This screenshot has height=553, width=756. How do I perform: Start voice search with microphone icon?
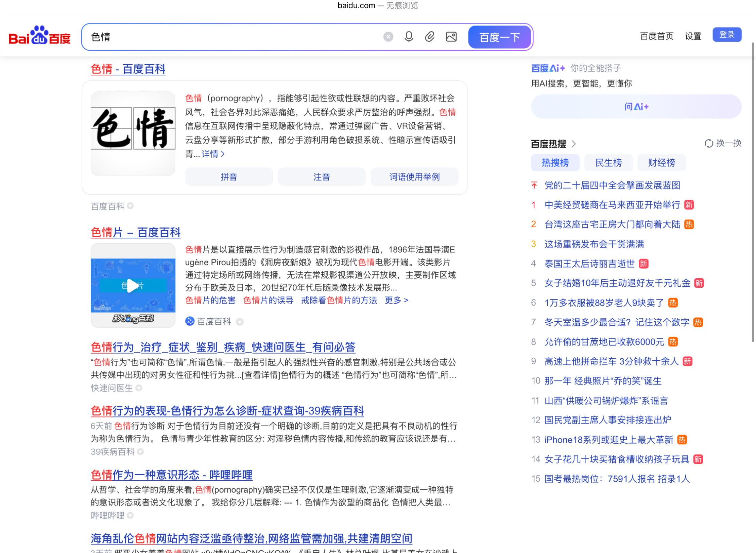(x=410, y=37)
